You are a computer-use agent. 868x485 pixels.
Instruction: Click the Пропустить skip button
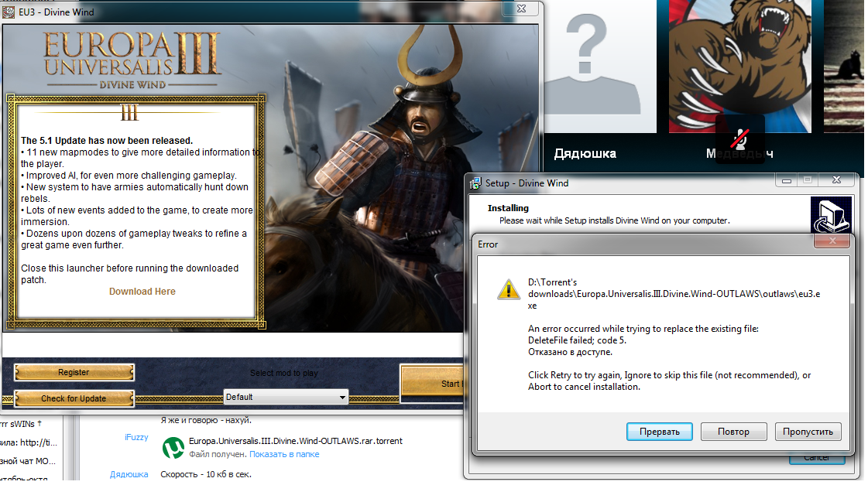pos(808,432)
